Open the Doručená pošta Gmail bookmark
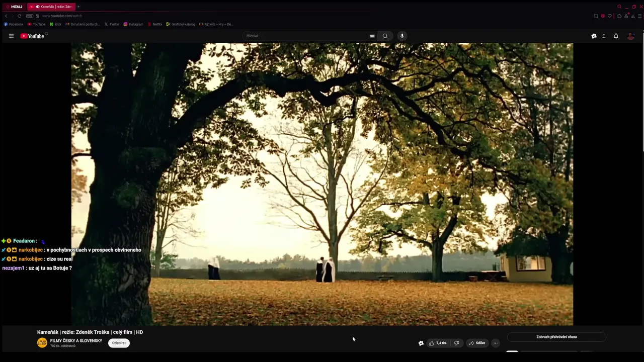The width and height of the screenshot is (644, 362). [x=83, y=24]
